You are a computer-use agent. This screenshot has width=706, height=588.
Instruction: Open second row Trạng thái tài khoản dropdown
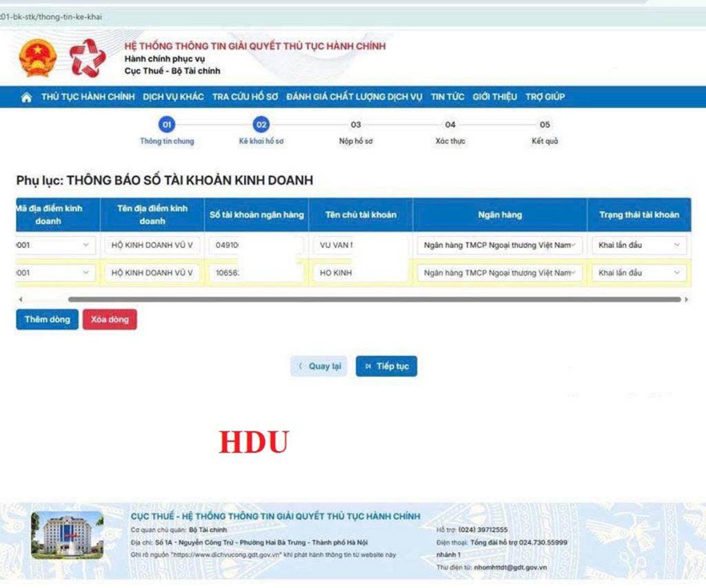[638, 273]
